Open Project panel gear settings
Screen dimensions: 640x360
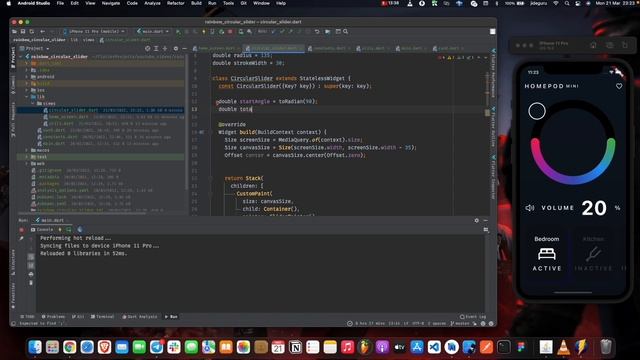[x=176, y=48]
